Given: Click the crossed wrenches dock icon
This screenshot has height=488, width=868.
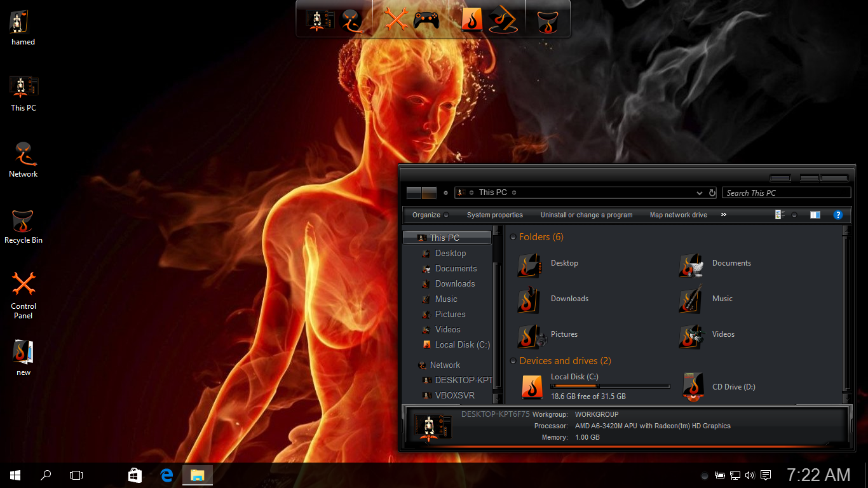Looking at the screenshot, I should (x=396, y=19).
